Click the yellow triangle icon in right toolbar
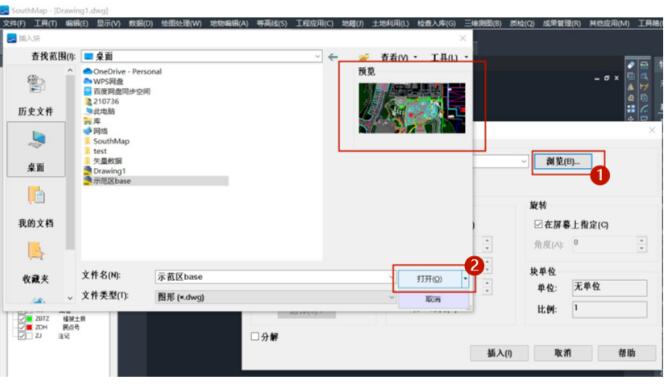Image resolution: width=665 pixels, height=385 pixels. click(x=631, y=87)
